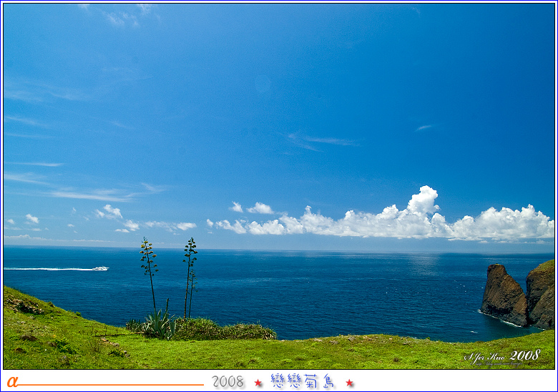Image resolution: width=558 pixels, height=392 pixels.
Task: Click the photographer signature watermark
Action: 502,356
